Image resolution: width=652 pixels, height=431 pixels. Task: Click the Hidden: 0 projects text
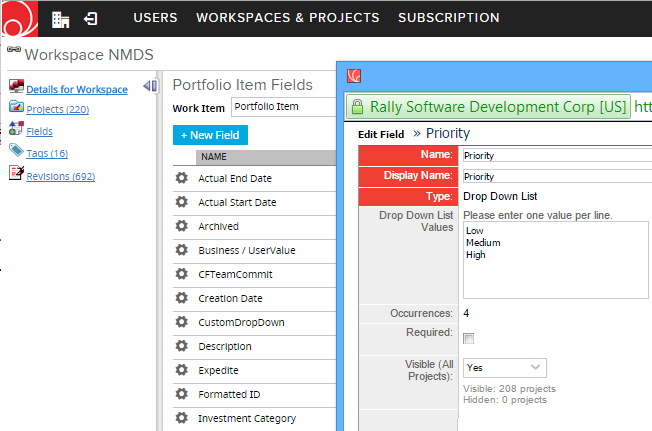pos(505,400)
